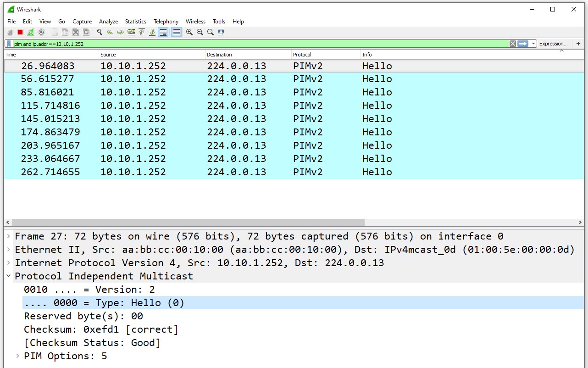Open the Tools menu
Screen dimensions: 588x368
(219, 22)
